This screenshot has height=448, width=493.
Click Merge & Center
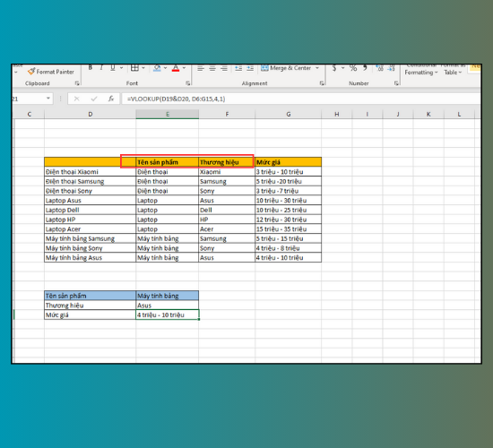[x=286, y=68]
